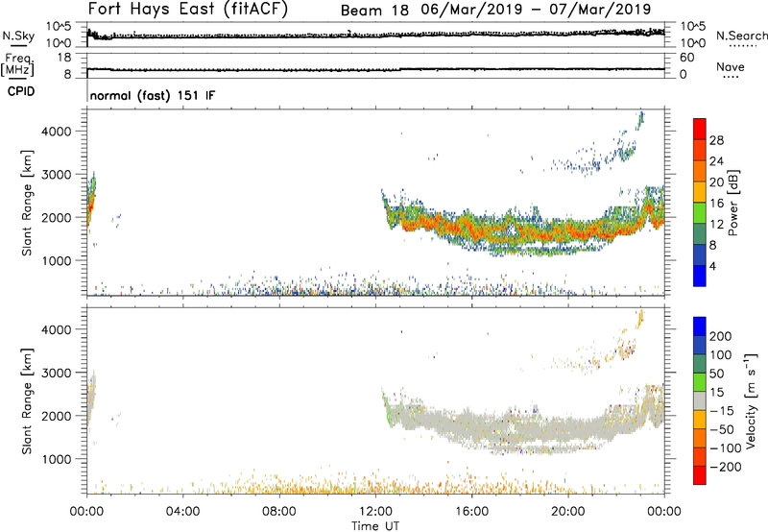Click the '16' tick on Power scale

click(716, 204)
